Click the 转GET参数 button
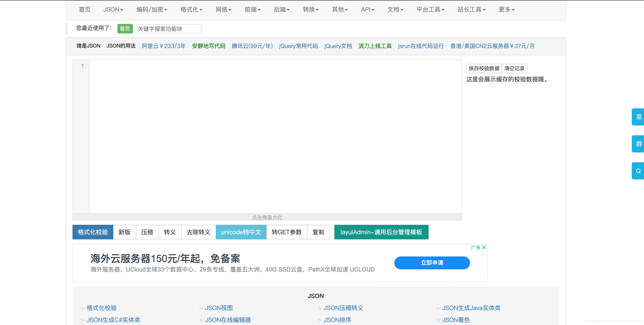 coord(287,232)
